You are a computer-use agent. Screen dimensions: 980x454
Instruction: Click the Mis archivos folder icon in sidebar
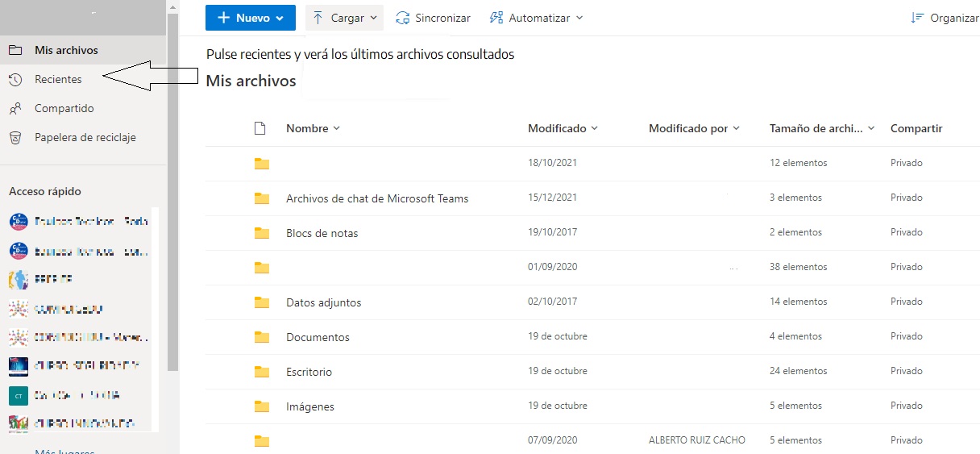[15, 50]
